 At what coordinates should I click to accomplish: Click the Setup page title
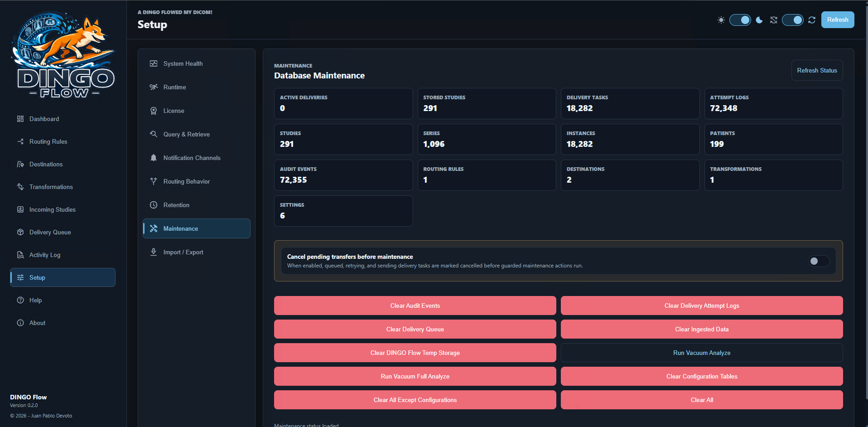152,24
